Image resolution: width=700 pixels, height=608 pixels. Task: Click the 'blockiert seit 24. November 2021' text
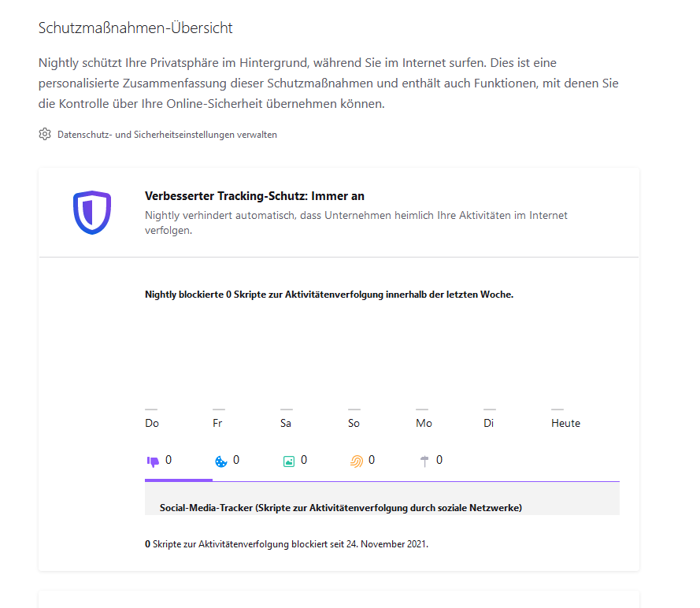[x=360, y=544]
